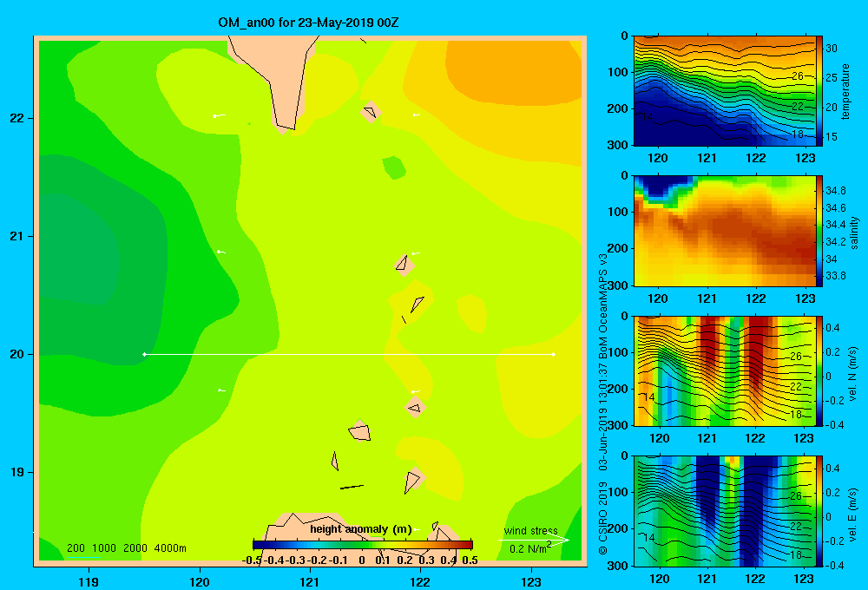Image resolution: width=868 pixels, height=590 pixels.
Task: Click longitude label '120' below main map
Action: coord(200,582)
